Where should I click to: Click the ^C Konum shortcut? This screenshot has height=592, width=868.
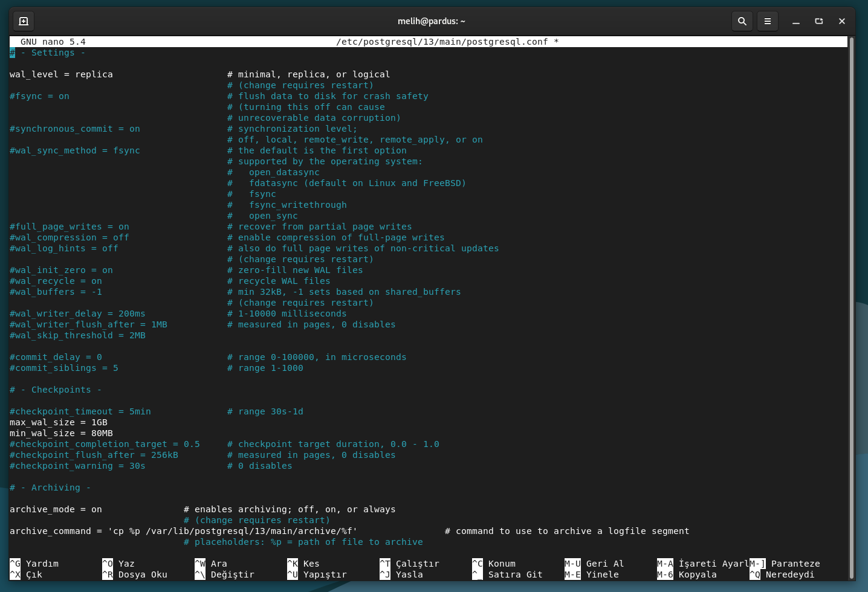494,564
